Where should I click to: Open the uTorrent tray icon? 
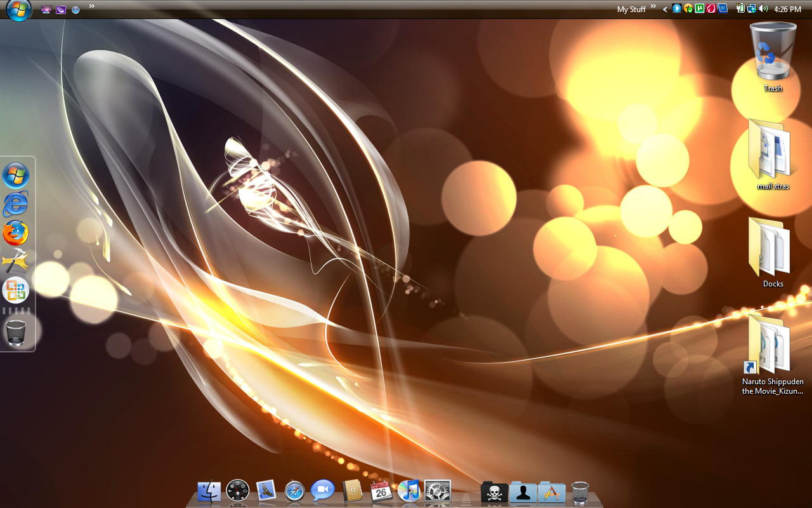point(699,9)
